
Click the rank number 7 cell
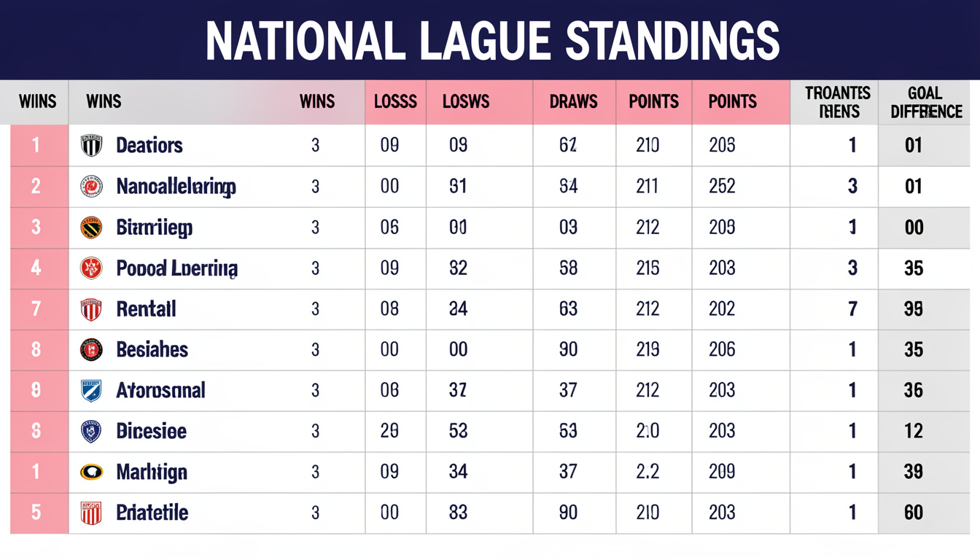point(36,309)
